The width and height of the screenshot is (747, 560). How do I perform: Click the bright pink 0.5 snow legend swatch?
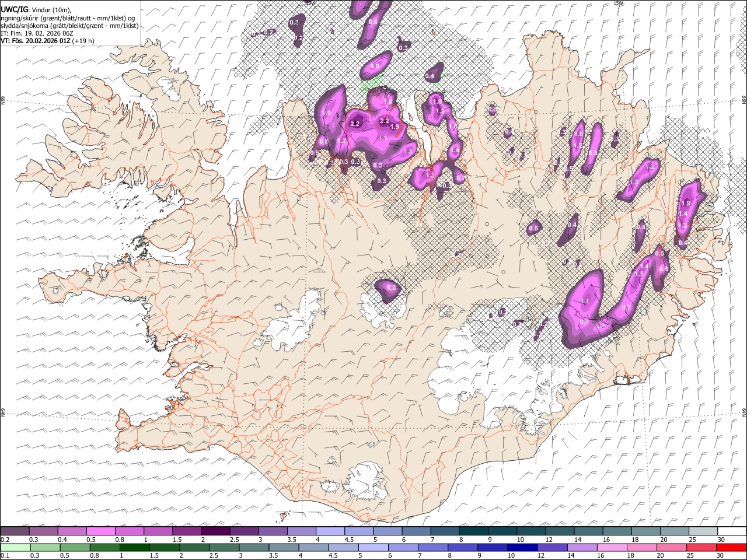(x=100, y=531)
